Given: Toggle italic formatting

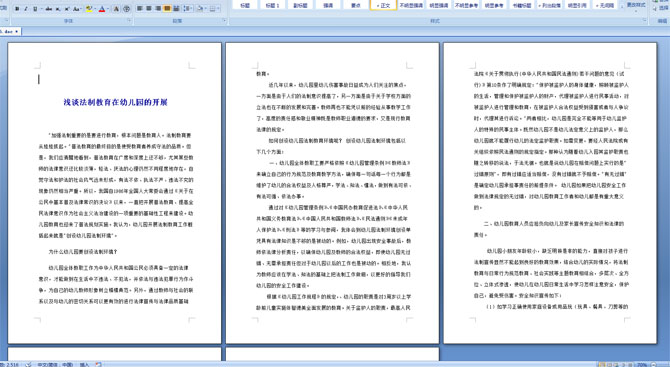Looking at the screenshot, I should [26, 9].
